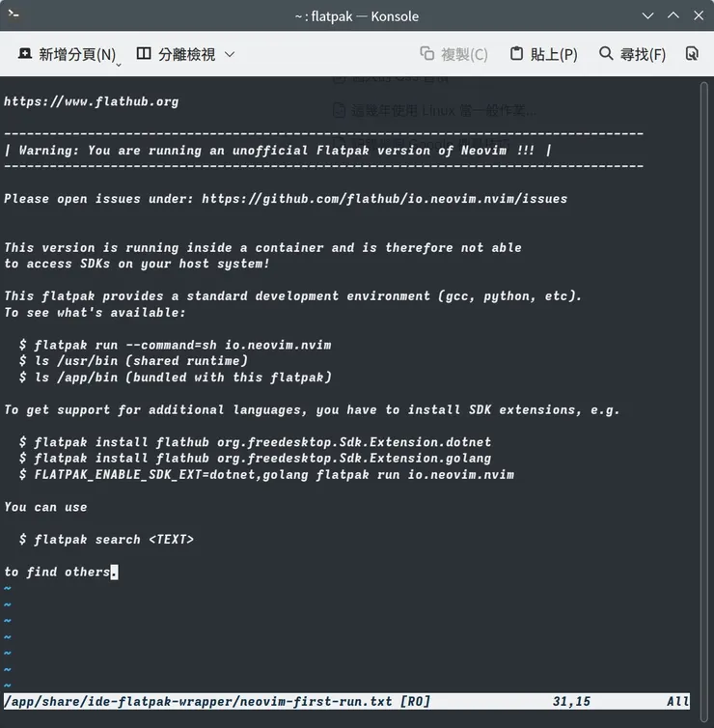Viewport: 714px width, 728px height.
Task: Click the rightmost toolbar document icon
Action: (692, 54)
